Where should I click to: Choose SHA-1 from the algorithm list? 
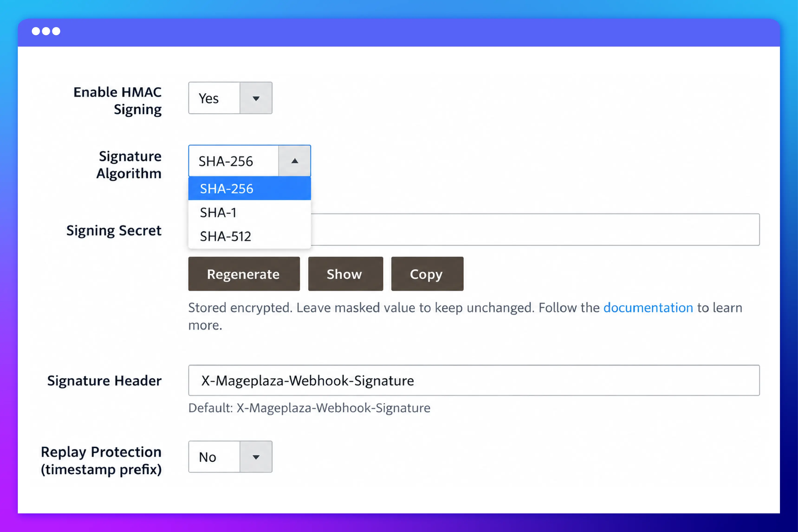click(249, 212)
